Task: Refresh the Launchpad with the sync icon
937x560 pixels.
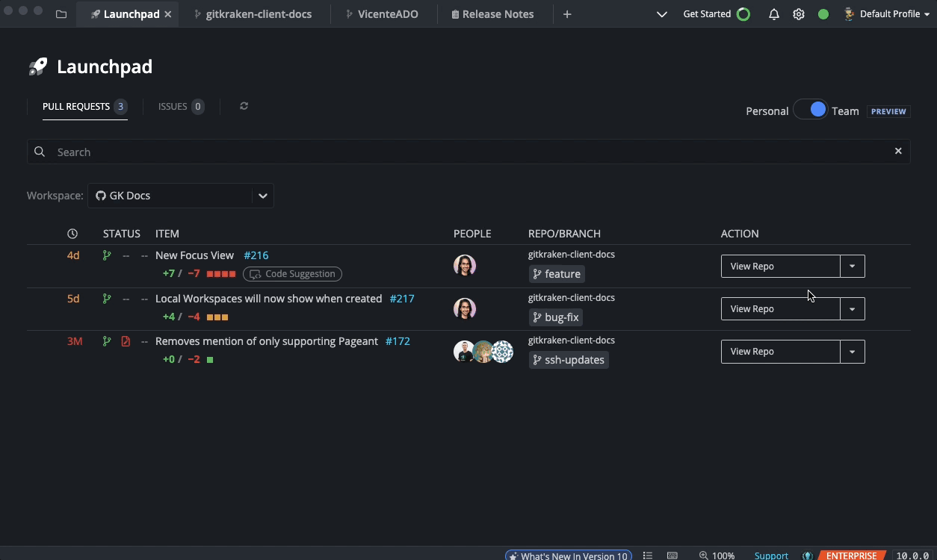Action: pyautogui.click(x=244, y=106)
